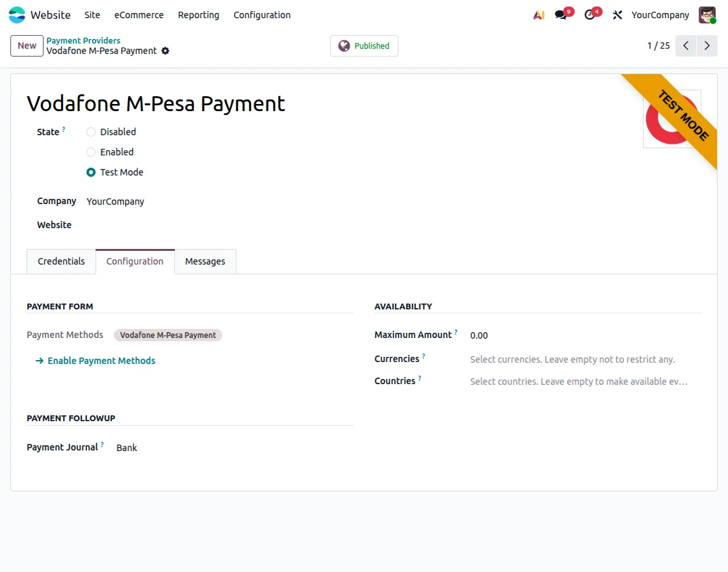Click the globe icon in Published button
This screenshot has height=572, width=728.
(344, 46)
